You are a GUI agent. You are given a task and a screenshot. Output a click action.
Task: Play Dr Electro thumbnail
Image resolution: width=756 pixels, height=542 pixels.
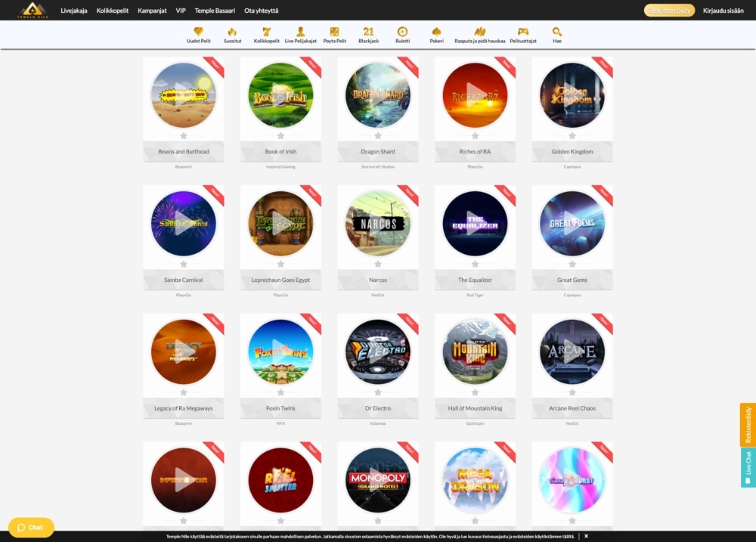[378, 352]
